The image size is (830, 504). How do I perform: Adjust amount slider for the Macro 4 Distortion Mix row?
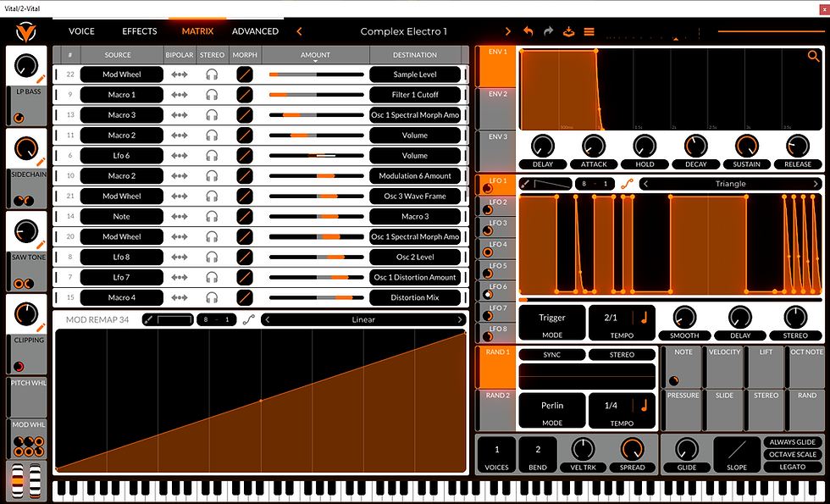pos(316,297)
